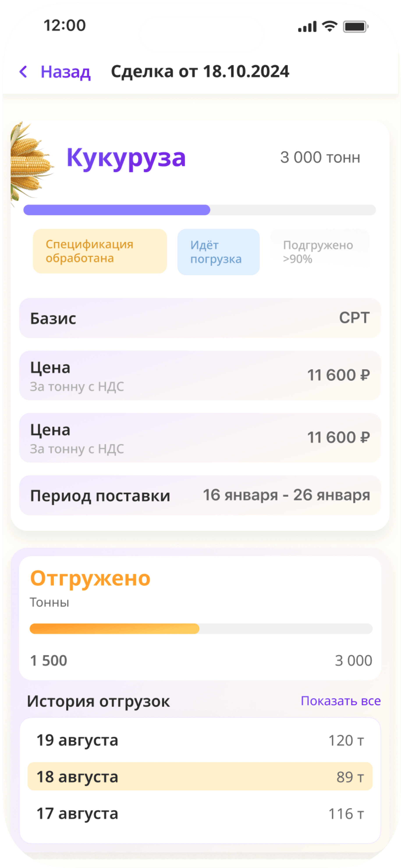
Task: Tap the Период поставки row
Action: coord(200,495)
